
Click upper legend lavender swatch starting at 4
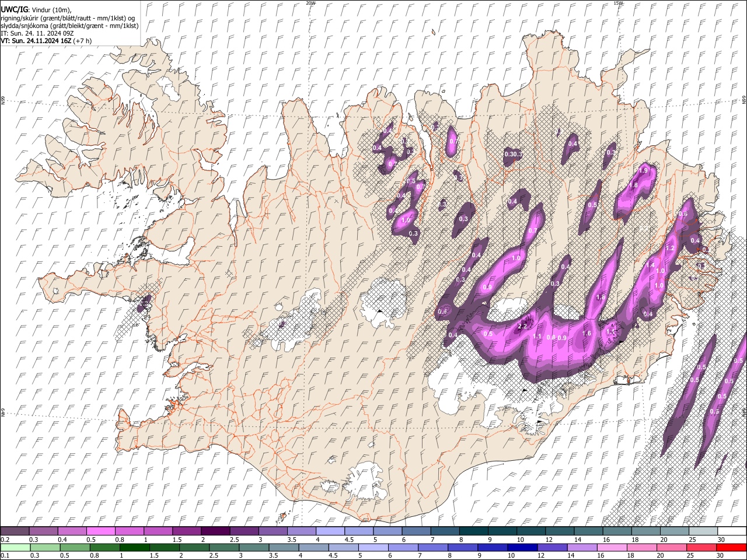point(330,531)
